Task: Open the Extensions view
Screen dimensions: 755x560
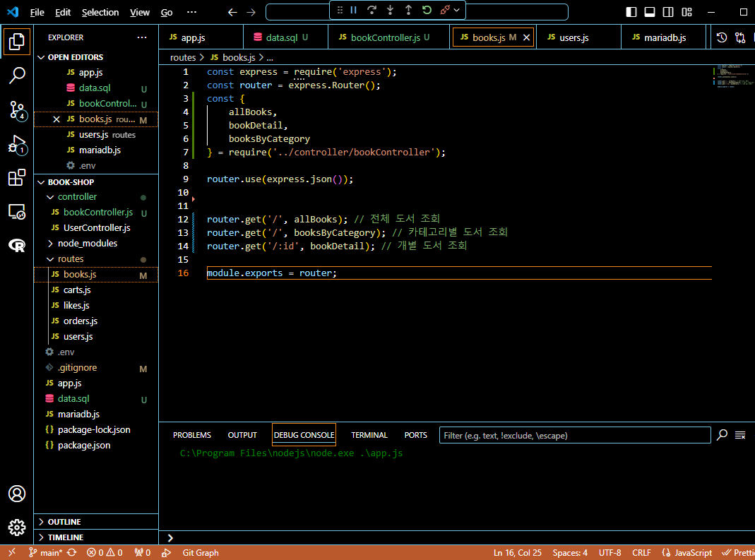Action: (x=17, y=178)
